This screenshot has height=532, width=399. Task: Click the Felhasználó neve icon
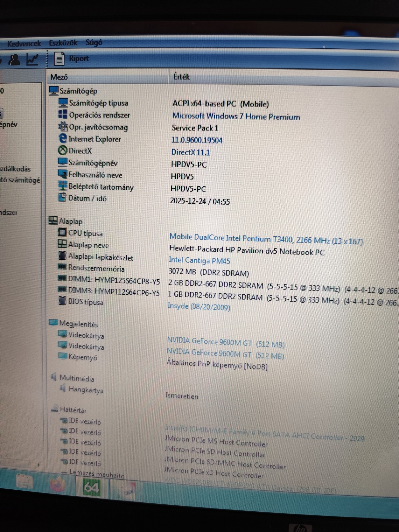click(x=63, y=174)
